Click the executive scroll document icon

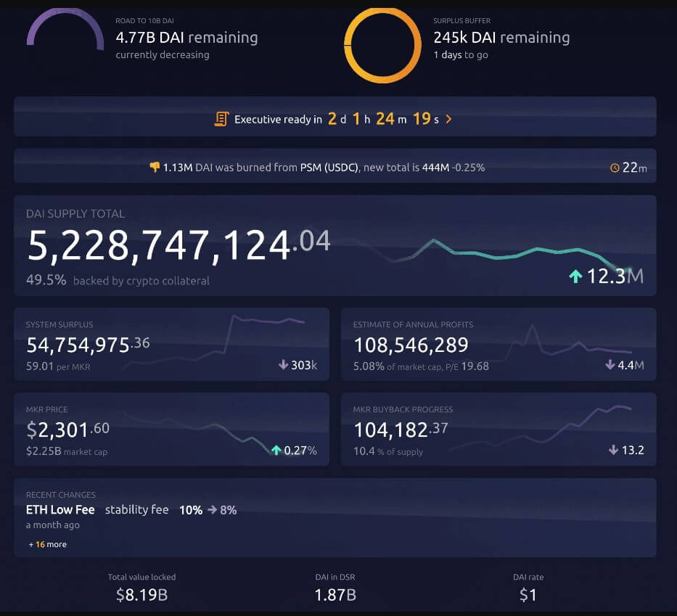(221, 119)
